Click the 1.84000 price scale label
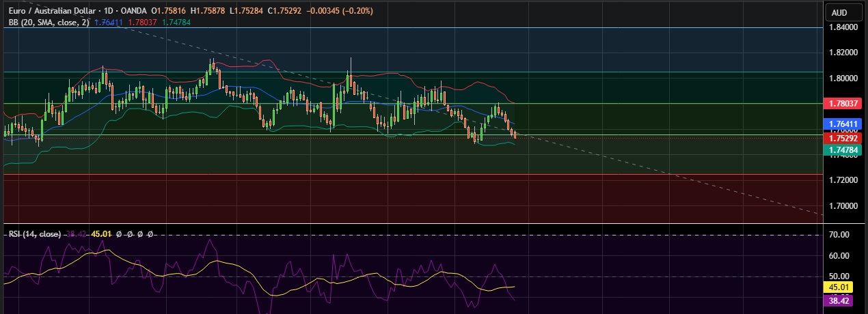 [x=842, y=27]
